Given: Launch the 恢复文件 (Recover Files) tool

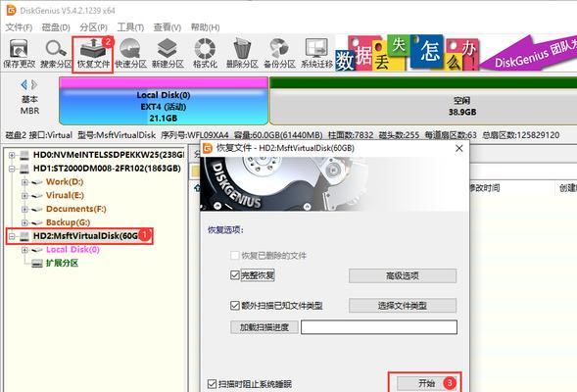Looking at the screenshot, I should (x=93, y=53).
